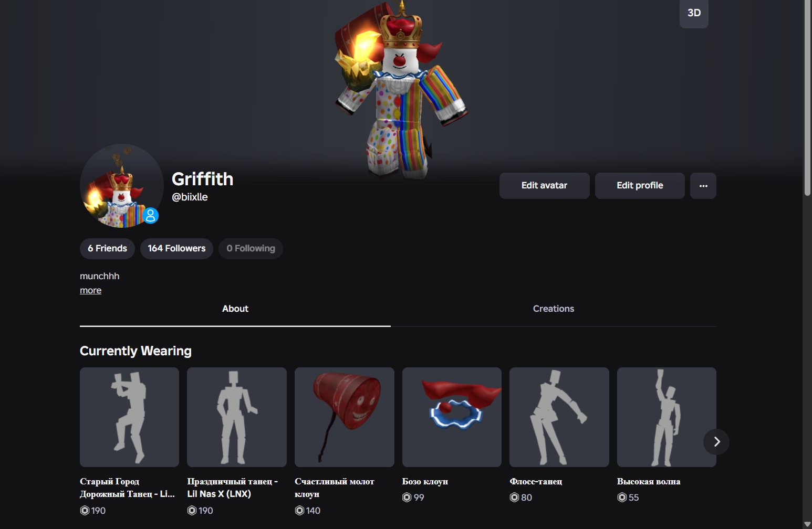This screenshot has height=529, width=812.
Task: Click the Edit profile button
Action: [x=640, y=186]
